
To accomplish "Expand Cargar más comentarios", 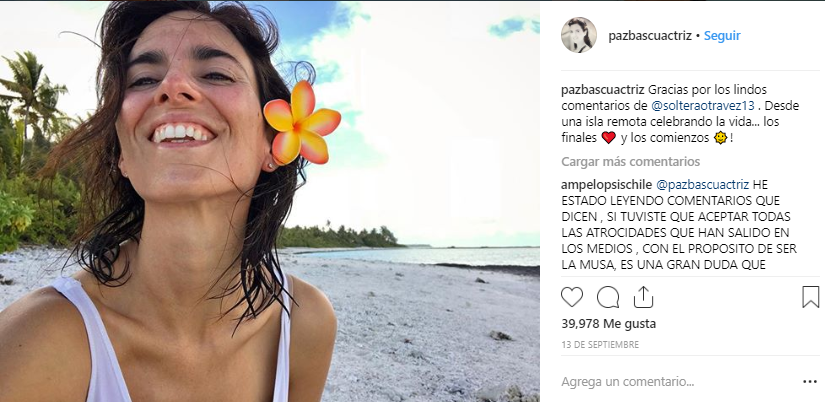I will point(630,162).
